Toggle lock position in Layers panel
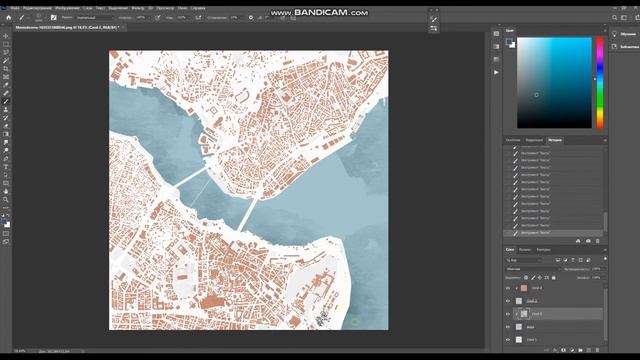The width and height of the screenshot is (640, 360). 540,278
